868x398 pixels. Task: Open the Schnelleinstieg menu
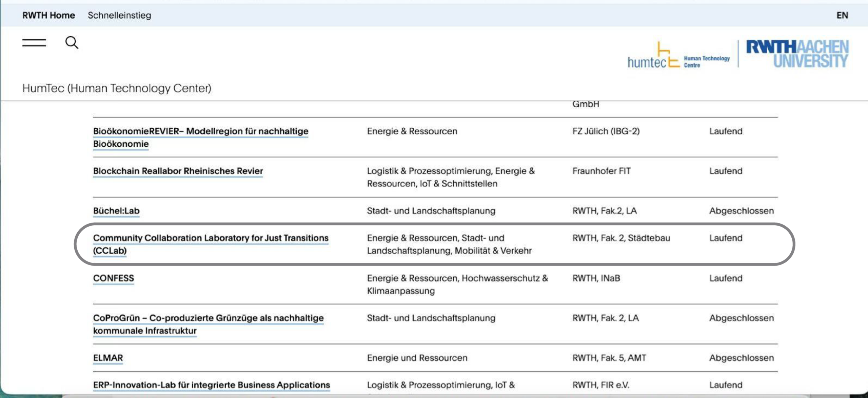tap(119, 15)
